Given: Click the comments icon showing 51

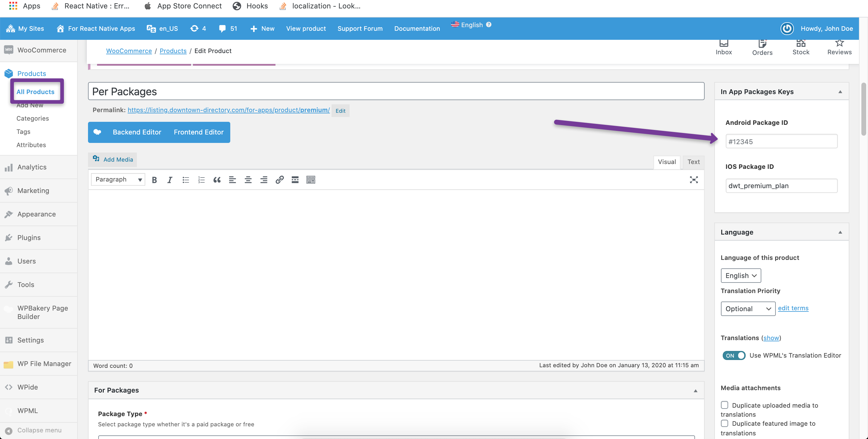Looking at the screenshot, I should 228,29.
